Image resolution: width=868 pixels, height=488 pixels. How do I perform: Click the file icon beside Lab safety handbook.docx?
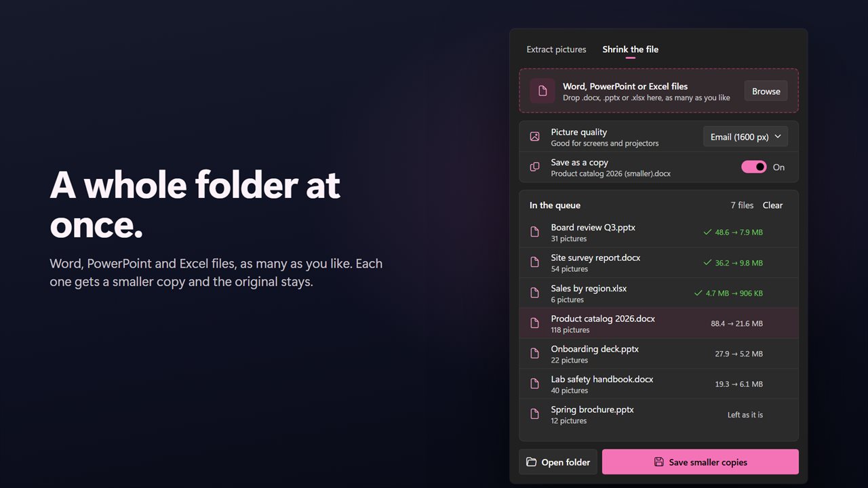point(535,384)
